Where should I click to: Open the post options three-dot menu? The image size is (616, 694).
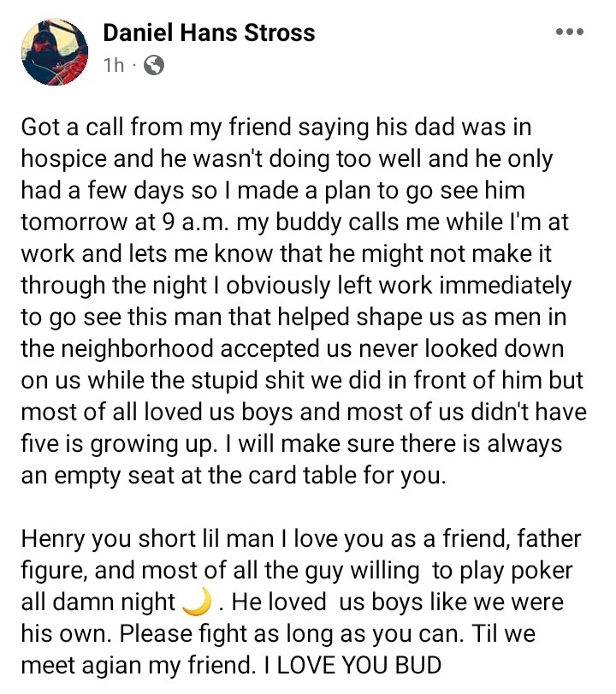[x=569, y=33]
